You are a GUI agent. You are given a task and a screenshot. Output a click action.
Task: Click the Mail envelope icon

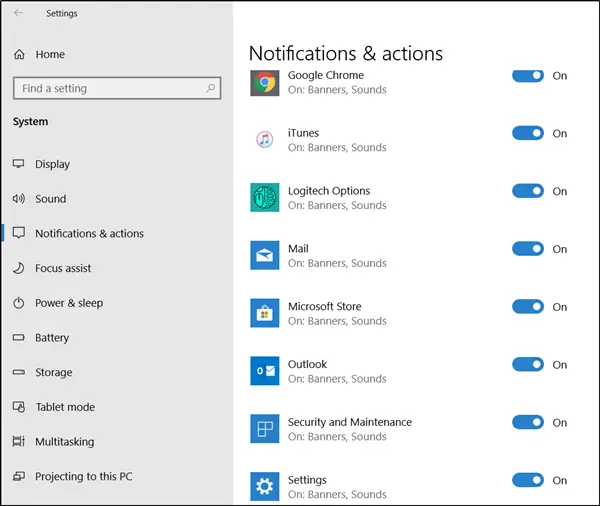click(264, 256)
